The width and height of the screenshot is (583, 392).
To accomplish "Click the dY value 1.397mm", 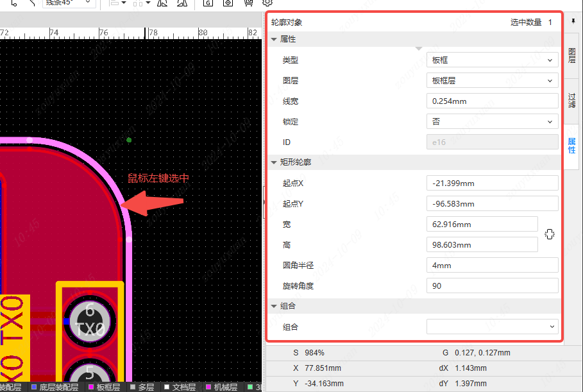I will [x=471, y=384].
